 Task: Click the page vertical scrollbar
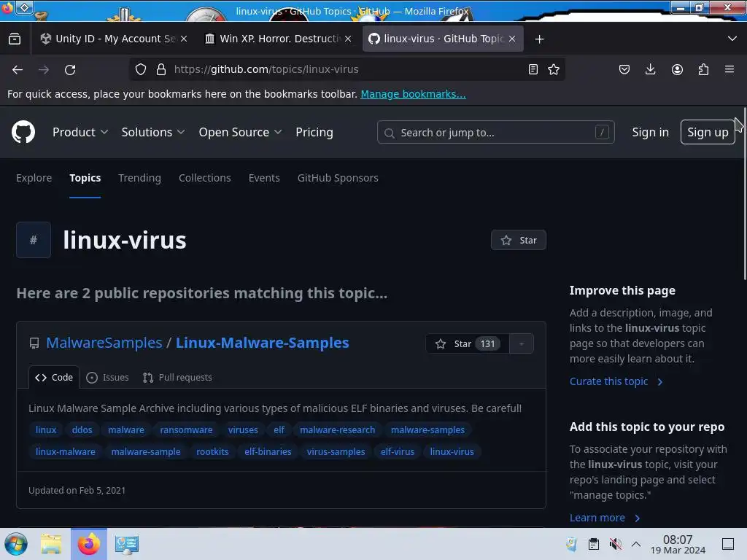(x=745, y=192)
